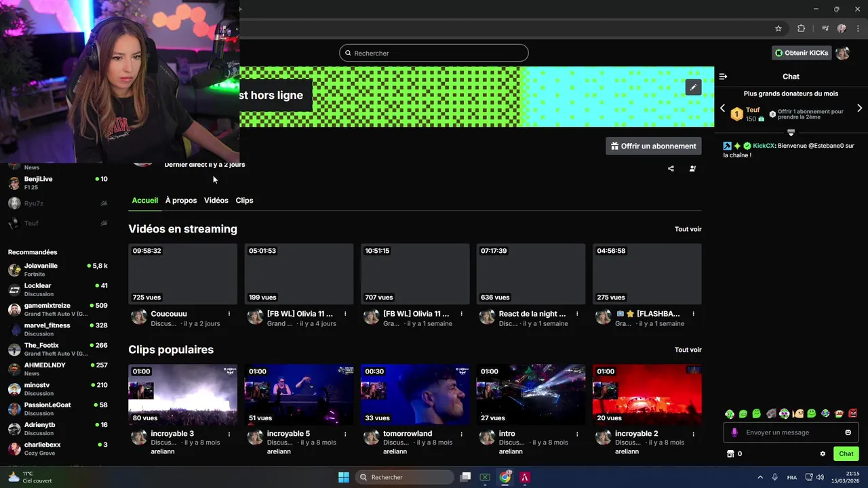This screenshot has height=488, width=868.
Task: Play the incroyable 3 clip thumbnail
Action: click(x=183, y=394)
